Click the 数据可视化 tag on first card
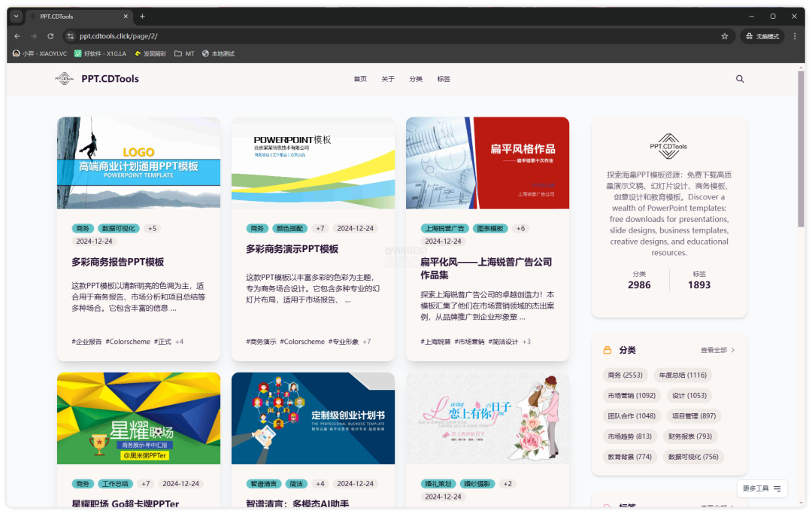Viewport: 812px width, 514px height. [118, 229]
